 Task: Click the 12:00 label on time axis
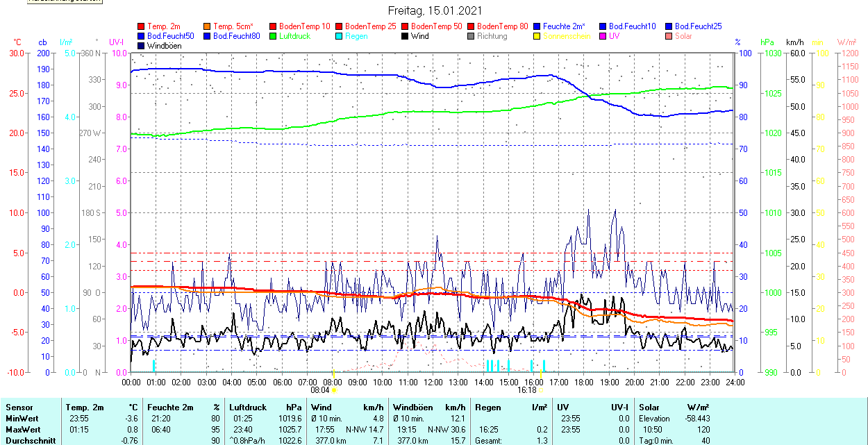[x=433, y=382]
